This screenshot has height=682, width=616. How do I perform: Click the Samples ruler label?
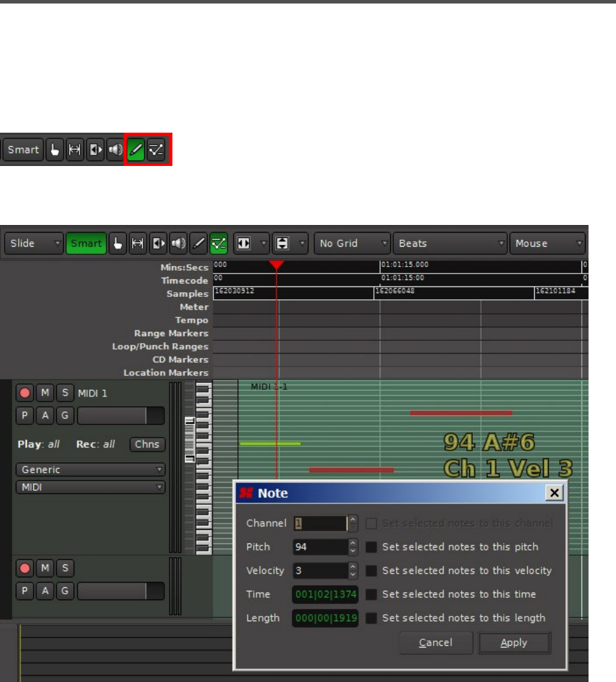[x=188, y=294]
